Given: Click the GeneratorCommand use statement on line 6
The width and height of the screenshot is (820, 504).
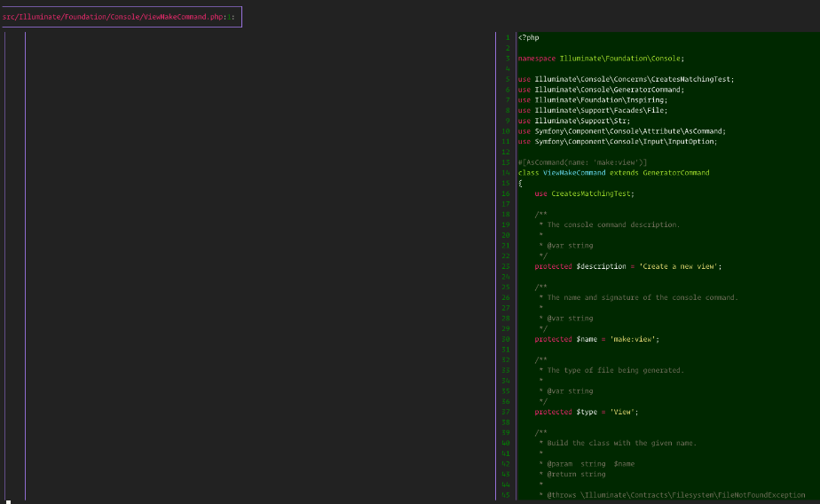Looking at the screenshot, I should click(x=601, y=90).
